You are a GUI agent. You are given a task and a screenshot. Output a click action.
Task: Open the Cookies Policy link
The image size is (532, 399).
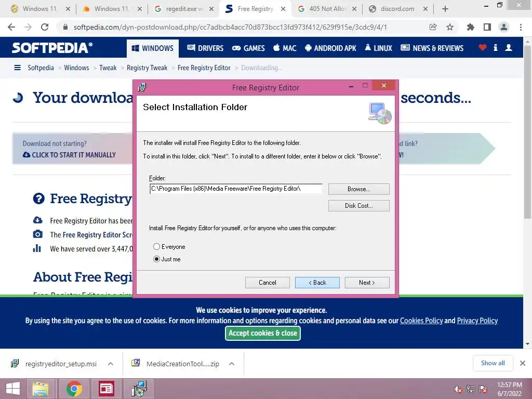coord(421,321)
